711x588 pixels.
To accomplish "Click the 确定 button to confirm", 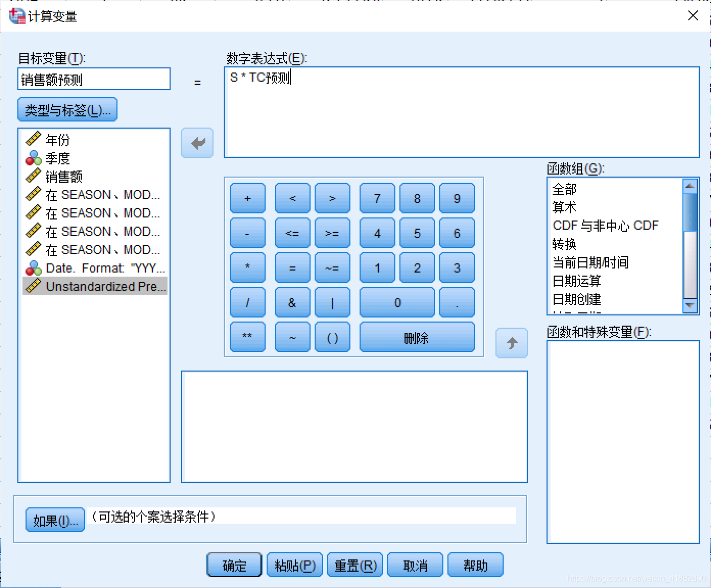I will click(233, 565).
